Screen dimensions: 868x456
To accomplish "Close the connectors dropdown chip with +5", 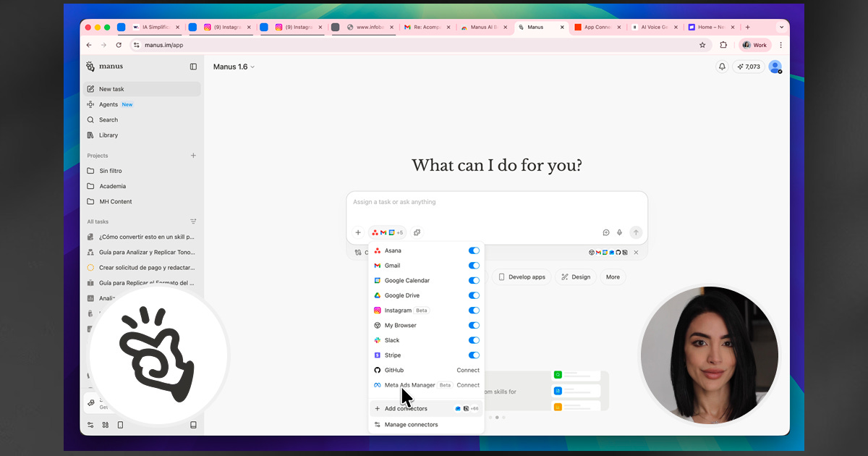I will click(x=388, y=232).
